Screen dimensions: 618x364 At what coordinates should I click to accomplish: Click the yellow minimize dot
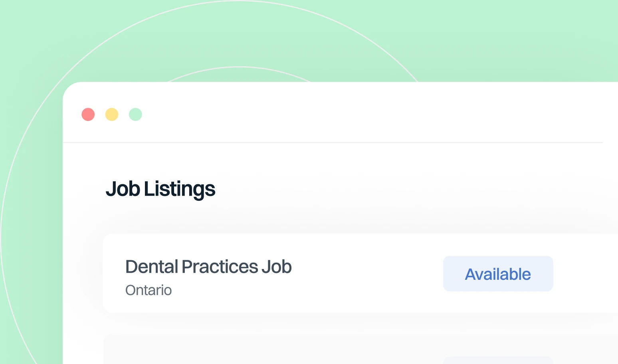112,115
